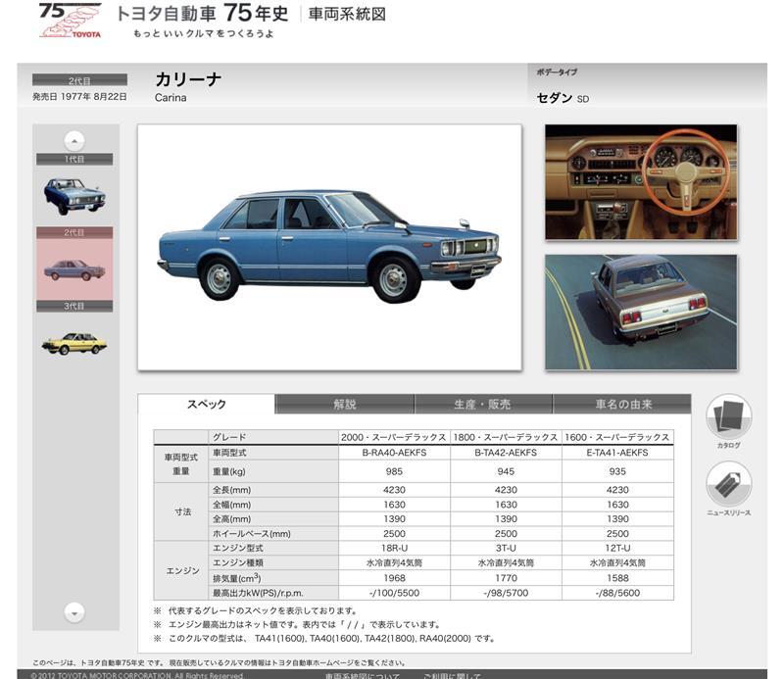Open the 車名の由来 tab
This screenshot has width=784, height=679.
coord(622,404)
